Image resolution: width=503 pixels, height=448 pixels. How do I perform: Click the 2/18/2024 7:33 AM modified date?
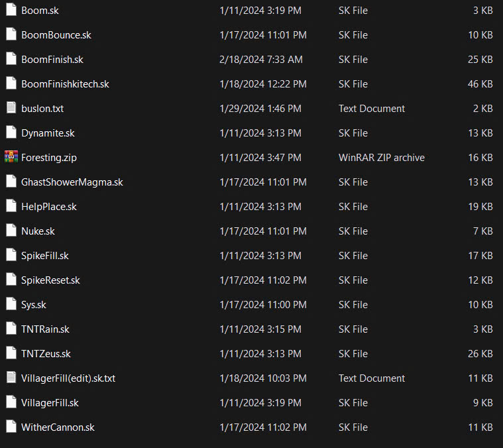261,59
